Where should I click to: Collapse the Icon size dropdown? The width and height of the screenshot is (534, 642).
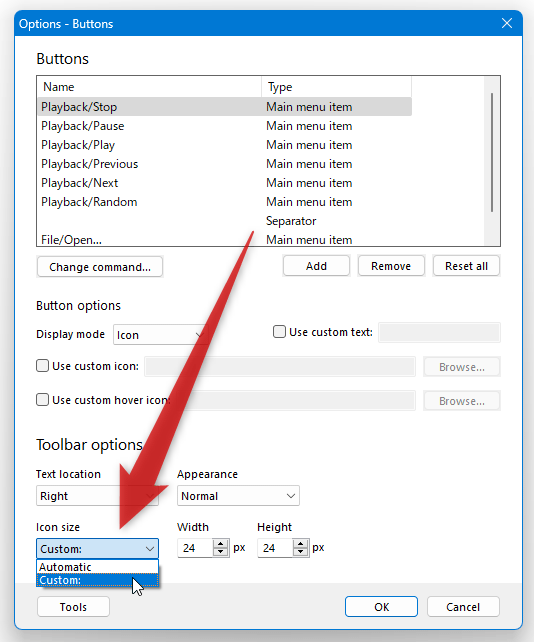[x=97, y=549]
